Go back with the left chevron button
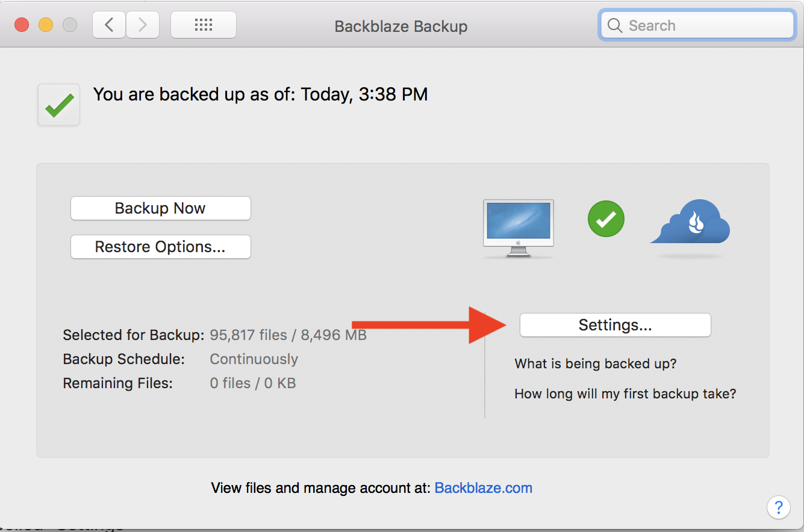 click(x=109, y=25)
